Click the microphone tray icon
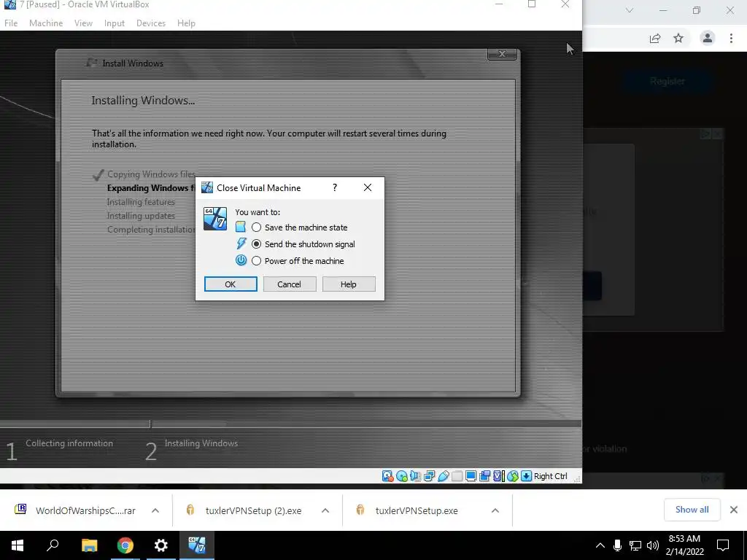 pos(617,545)
